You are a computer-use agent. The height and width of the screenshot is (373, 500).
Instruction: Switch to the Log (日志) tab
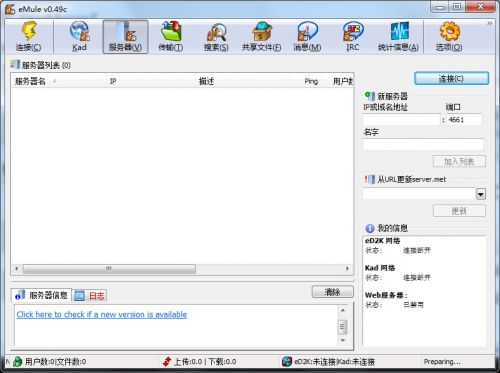90,295
